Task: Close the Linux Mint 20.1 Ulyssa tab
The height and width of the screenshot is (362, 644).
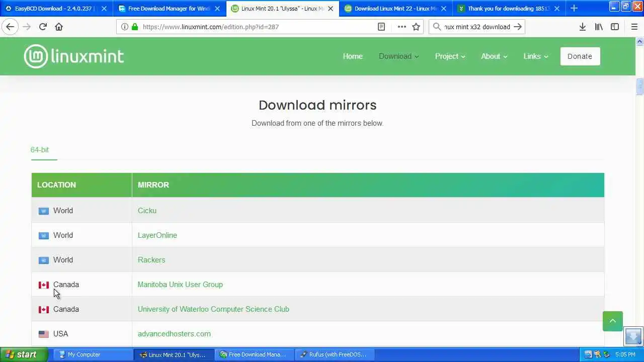Action: pos(331,9)
